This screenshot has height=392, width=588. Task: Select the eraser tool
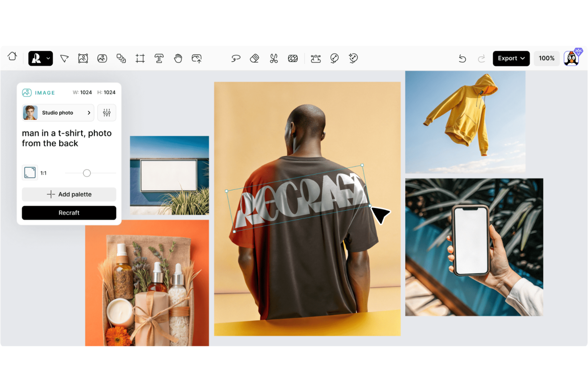coord(255,59)
